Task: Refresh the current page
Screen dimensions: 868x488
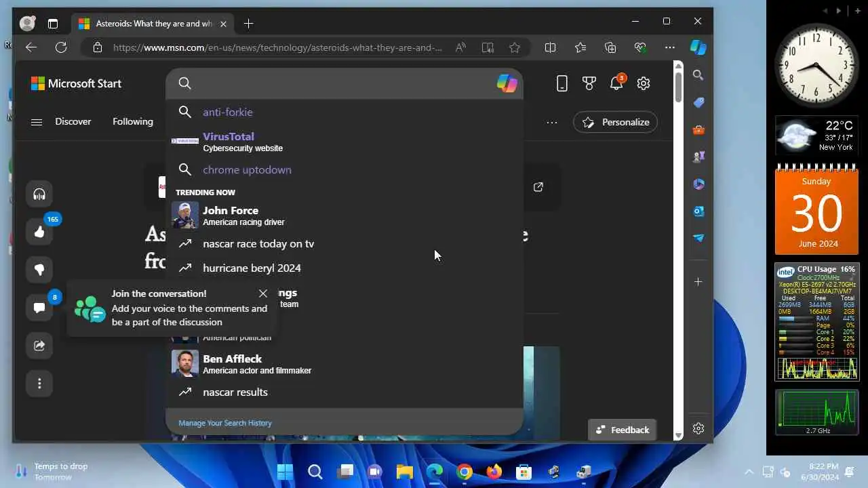Action: [x=61, y=47]
